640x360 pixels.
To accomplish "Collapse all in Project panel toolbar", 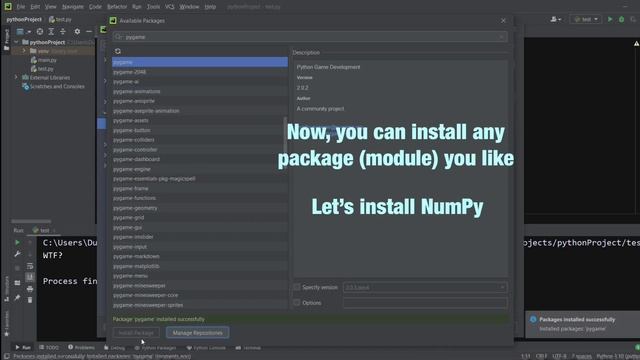I will [62, 31].
